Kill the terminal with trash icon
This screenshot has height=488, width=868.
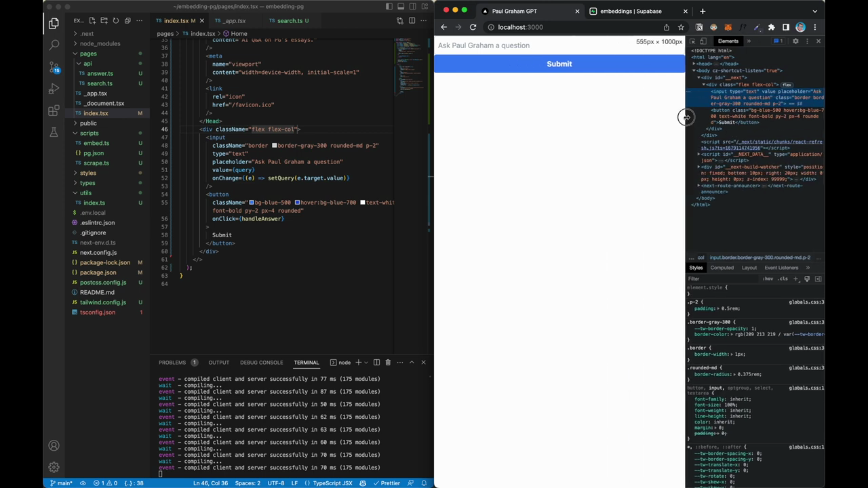pos(388,362)
